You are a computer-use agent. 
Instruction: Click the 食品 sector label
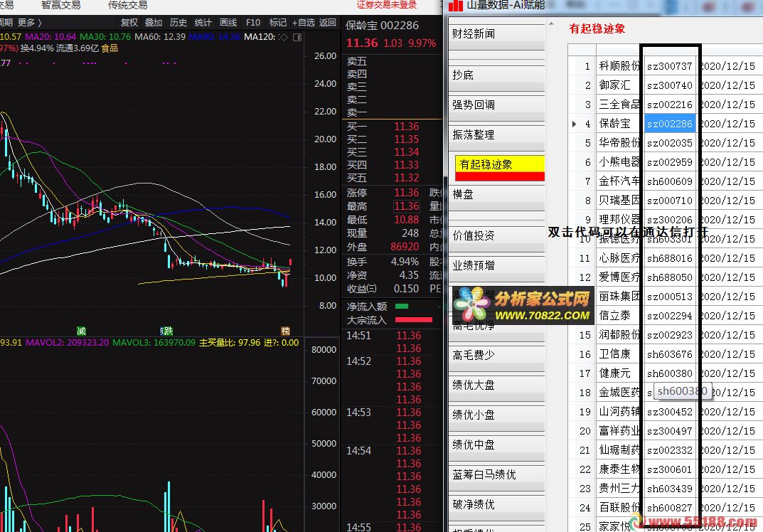point(110,48)
